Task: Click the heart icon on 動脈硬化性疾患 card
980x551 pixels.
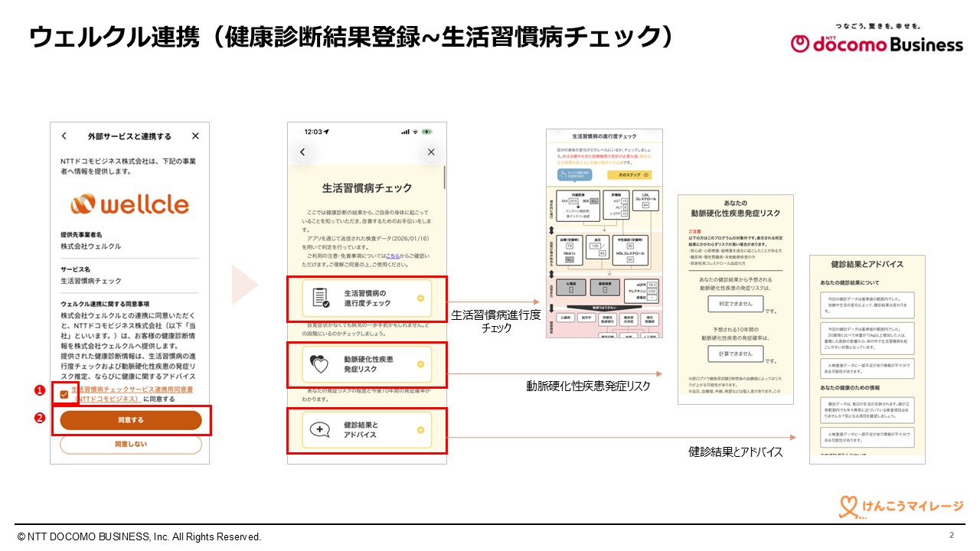Action: coord(319,364)
